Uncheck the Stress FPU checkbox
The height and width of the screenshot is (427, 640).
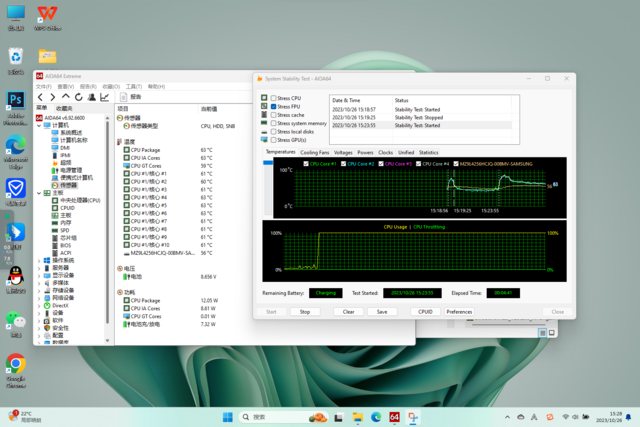pos(273,106)
